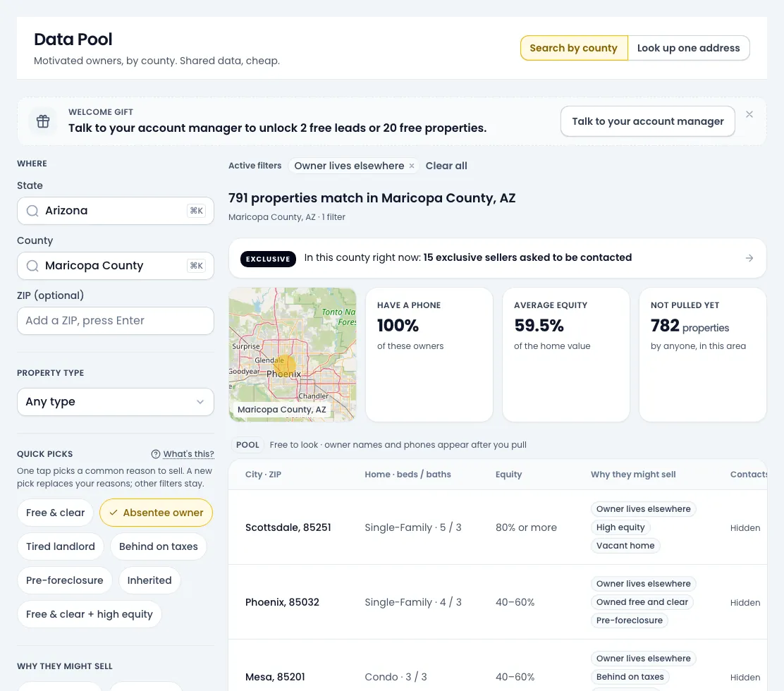Click Hidden contact in Scottsdale row
The width and height of the screenshot is (784, 691).
pos(745,528)
